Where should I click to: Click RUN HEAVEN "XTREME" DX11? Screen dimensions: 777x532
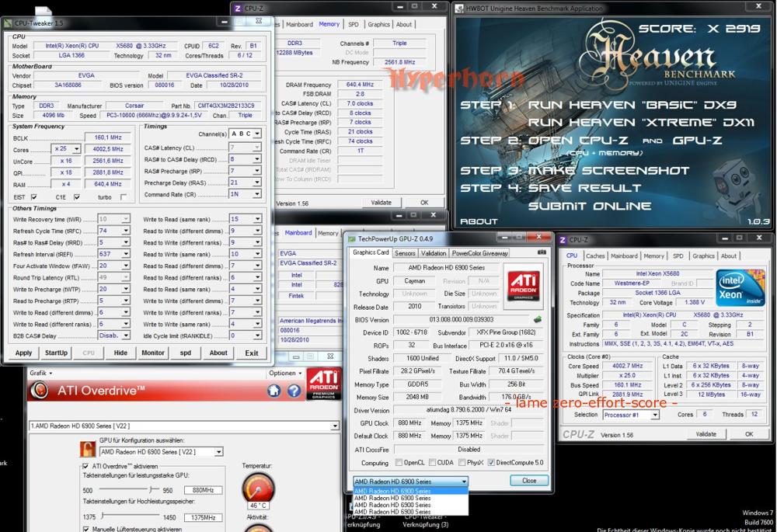point(641,123)
